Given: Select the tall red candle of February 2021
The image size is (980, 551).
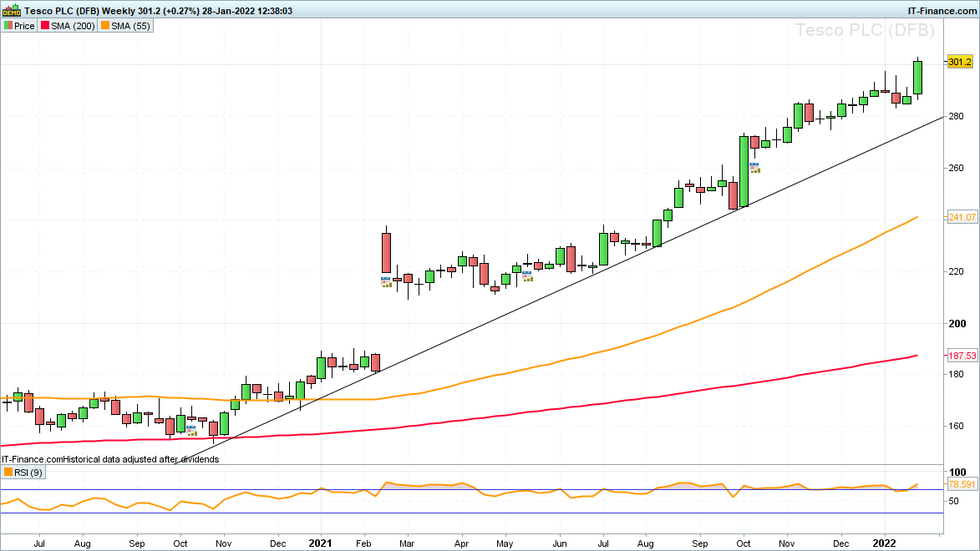Looking at the screenshot, I should click(386, 252).
